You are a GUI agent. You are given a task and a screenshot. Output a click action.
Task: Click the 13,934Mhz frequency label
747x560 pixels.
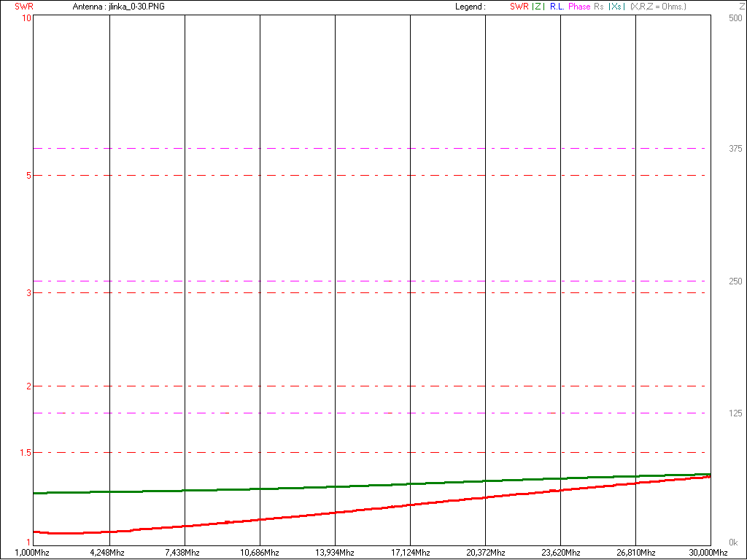pos(334,553)
